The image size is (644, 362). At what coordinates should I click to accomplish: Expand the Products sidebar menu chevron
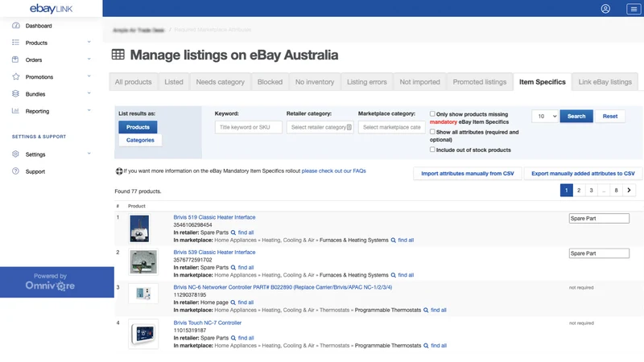point(89,42)
